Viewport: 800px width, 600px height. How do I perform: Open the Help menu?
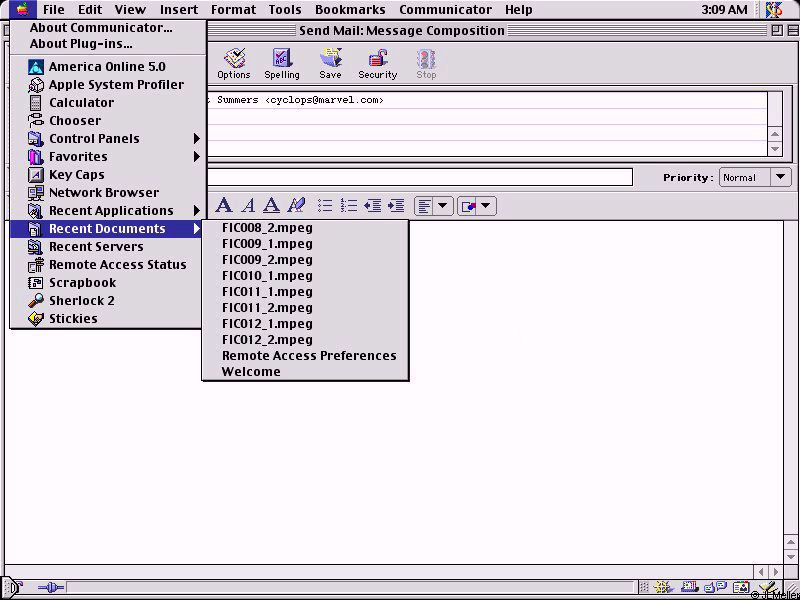point(519,9)
